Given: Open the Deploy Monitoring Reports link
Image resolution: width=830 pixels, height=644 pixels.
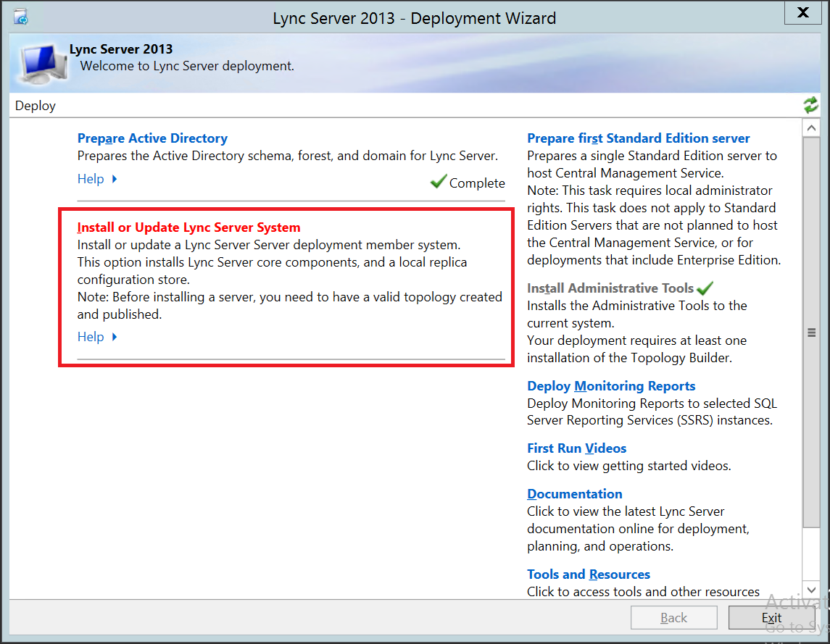Looking at the screenshot, I should (x=611, y=386).
